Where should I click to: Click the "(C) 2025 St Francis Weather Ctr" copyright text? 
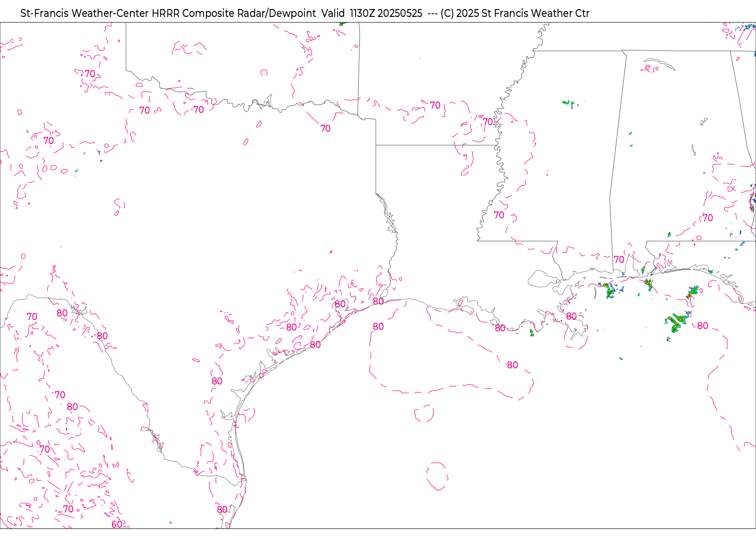pyautogui.click(x=515, y=13)
